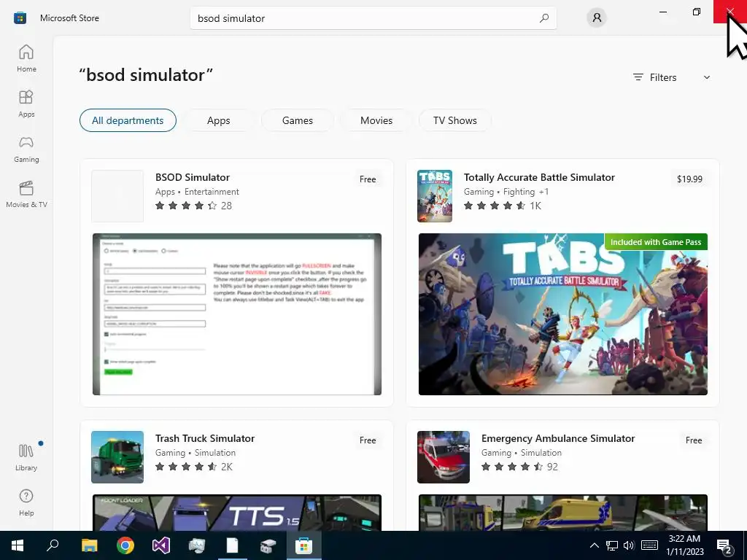Click the Microsoft Store logo icon
Screen dimensions: 747x560
(x=20, y=18)
